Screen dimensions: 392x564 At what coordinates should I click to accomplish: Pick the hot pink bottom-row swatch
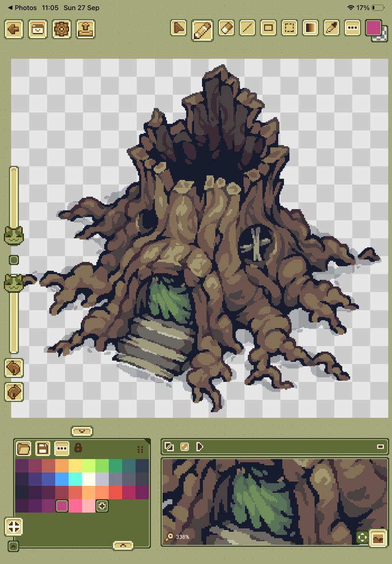[x=75, y=506]
